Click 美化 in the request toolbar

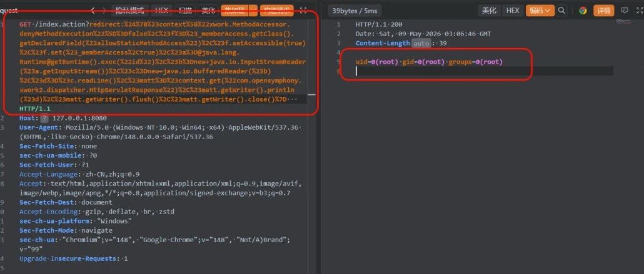pos(208,11)
